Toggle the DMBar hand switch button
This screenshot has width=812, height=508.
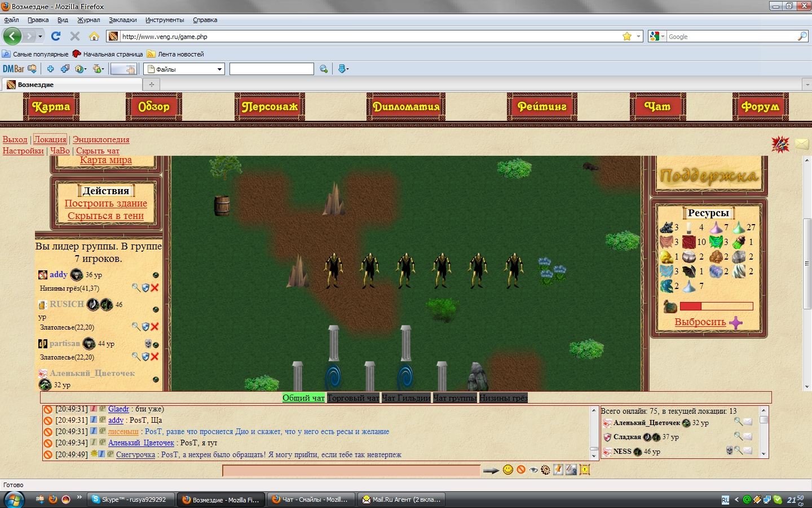[x=123, y=69]
